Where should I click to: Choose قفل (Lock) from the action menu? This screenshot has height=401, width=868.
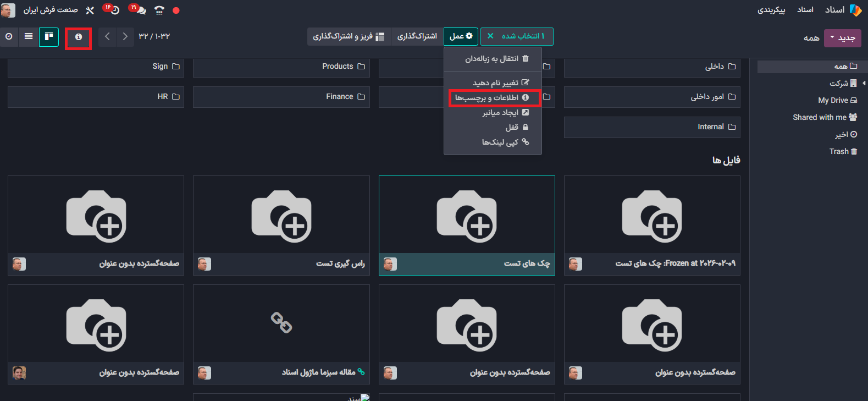point(516,127)
